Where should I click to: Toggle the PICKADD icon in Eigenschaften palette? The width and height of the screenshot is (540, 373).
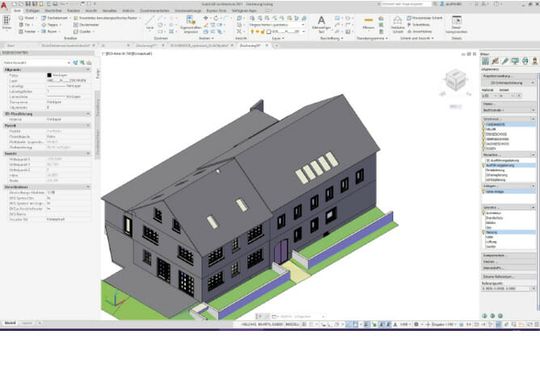point(76,63)
